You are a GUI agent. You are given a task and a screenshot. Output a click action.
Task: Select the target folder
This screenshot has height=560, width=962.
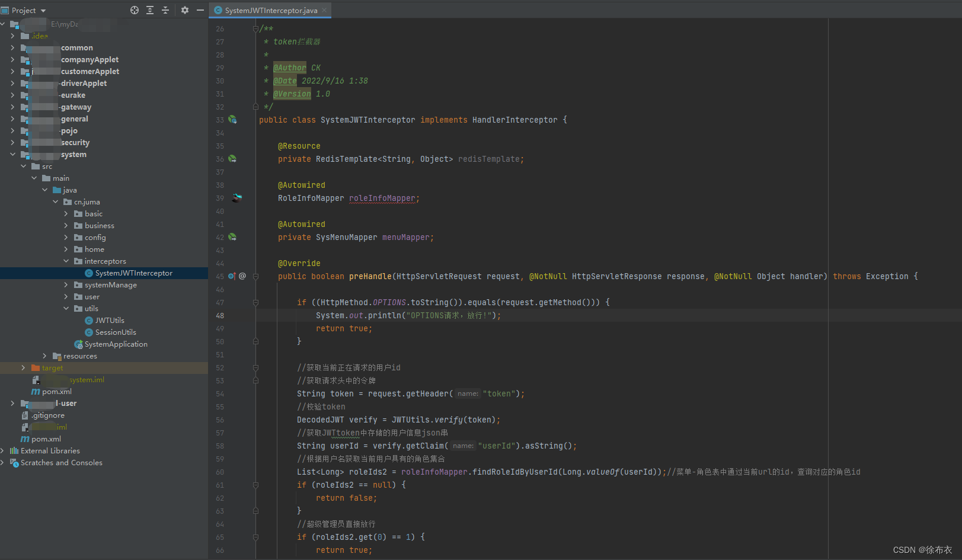pos(52,367)
